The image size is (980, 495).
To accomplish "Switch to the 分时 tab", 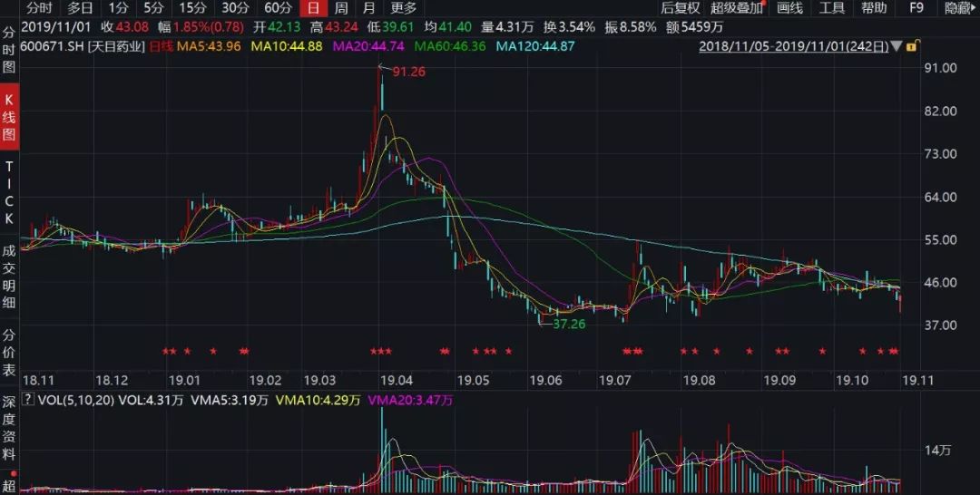I will pos(39,8).
